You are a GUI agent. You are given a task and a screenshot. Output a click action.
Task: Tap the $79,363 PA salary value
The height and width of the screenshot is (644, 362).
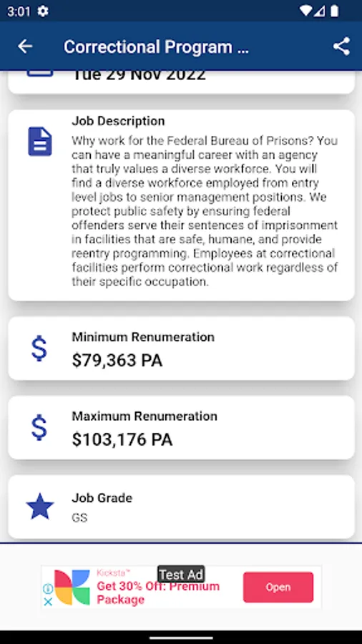click(117, 360)
